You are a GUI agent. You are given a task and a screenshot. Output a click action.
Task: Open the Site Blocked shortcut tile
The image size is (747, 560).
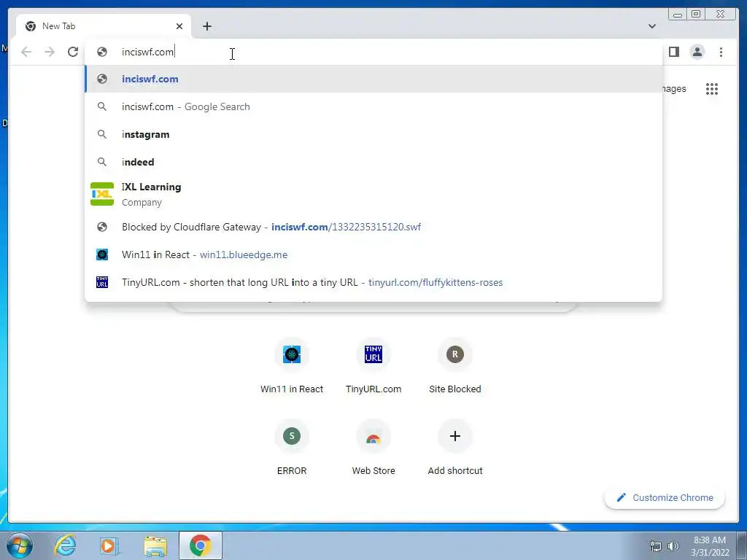click(x=455, y=367)
